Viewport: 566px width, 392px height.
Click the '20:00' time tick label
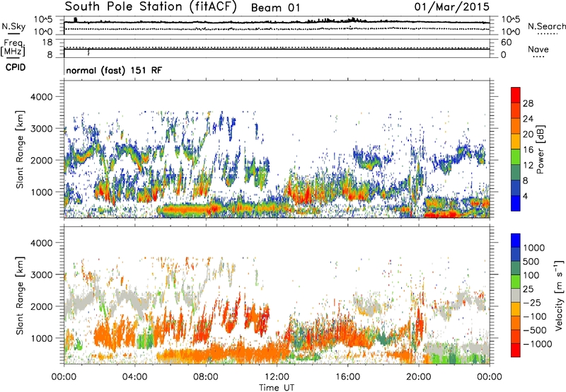[419, 377]
